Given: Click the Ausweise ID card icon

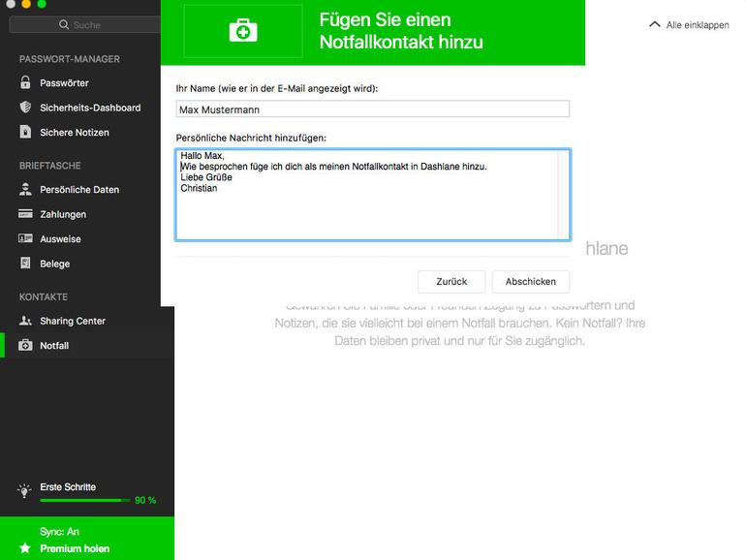Looking at the screenshot, I should click(x=25, y=238).
